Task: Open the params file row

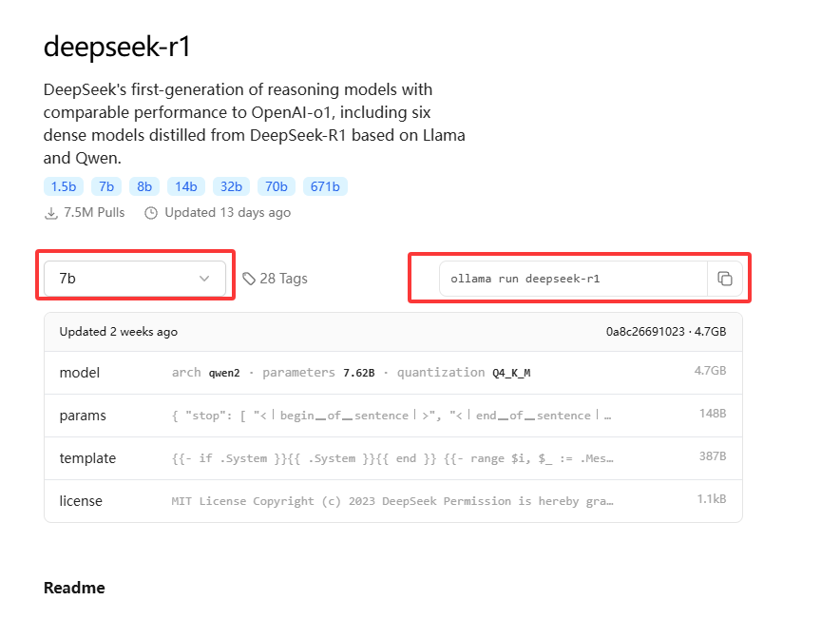Action: (392, 416)
